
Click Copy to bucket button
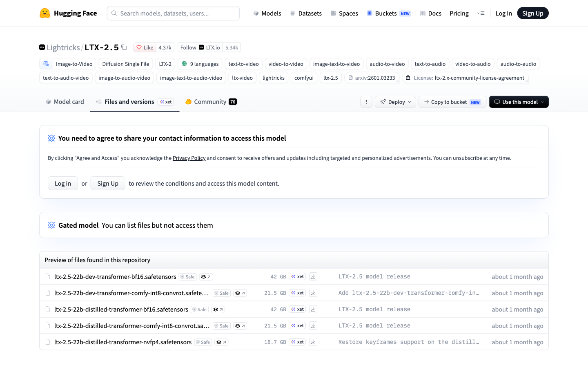pos(452,102)
